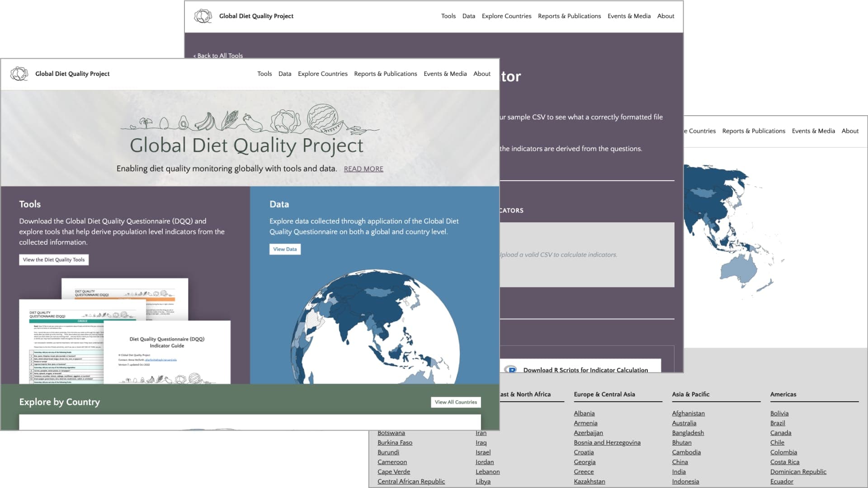The image size is (868, 488).
Task: Open the Cameroon country link
Action: (392, 462)
